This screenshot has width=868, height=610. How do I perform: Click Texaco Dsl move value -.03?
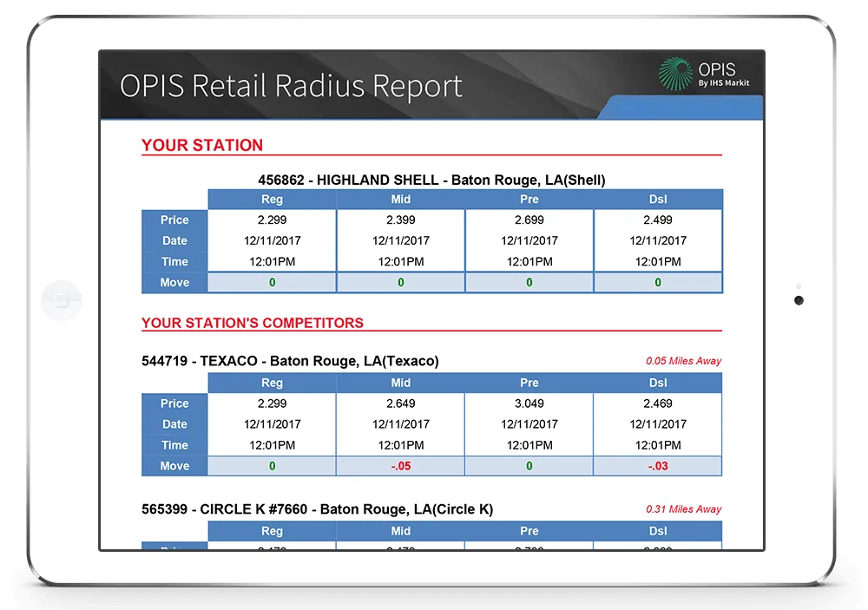click(x=658, y=466)
